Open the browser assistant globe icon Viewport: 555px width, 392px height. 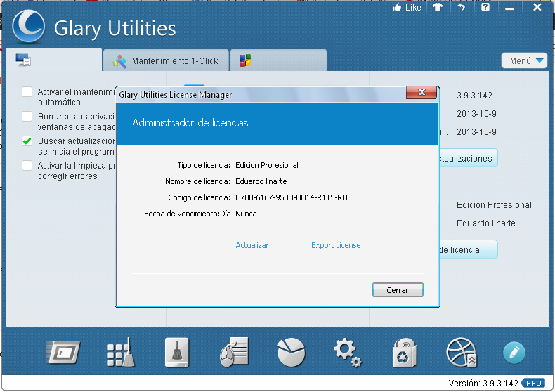tap(461, 353)
